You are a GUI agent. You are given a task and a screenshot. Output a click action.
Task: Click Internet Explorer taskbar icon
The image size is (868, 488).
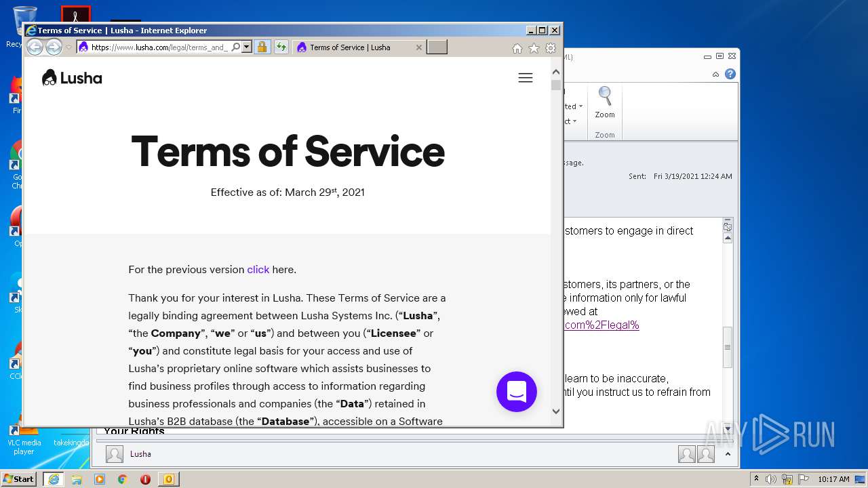(x=54, y=479)
